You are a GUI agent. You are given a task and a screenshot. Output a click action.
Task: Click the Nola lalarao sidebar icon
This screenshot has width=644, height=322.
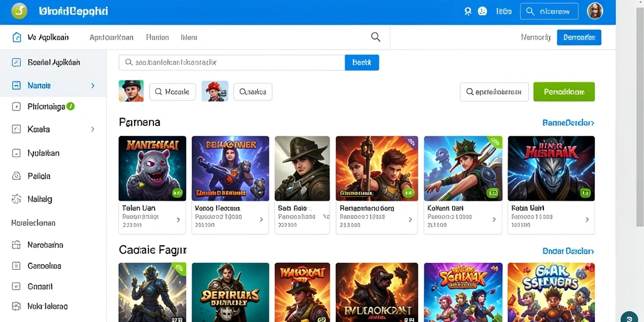(16, 306)
